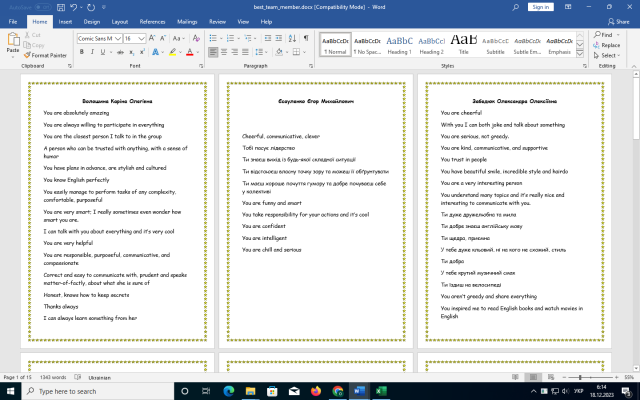
Task: Click the Redo icon in the title bar
Action: click(x=91, y=7)
